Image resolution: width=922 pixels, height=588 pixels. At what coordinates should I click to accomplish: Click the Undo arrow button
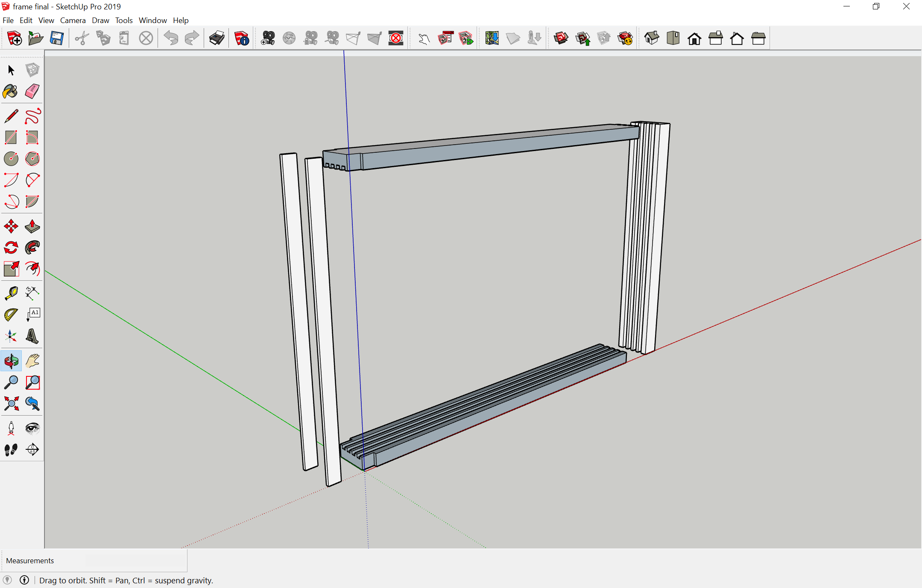point(171,38)
